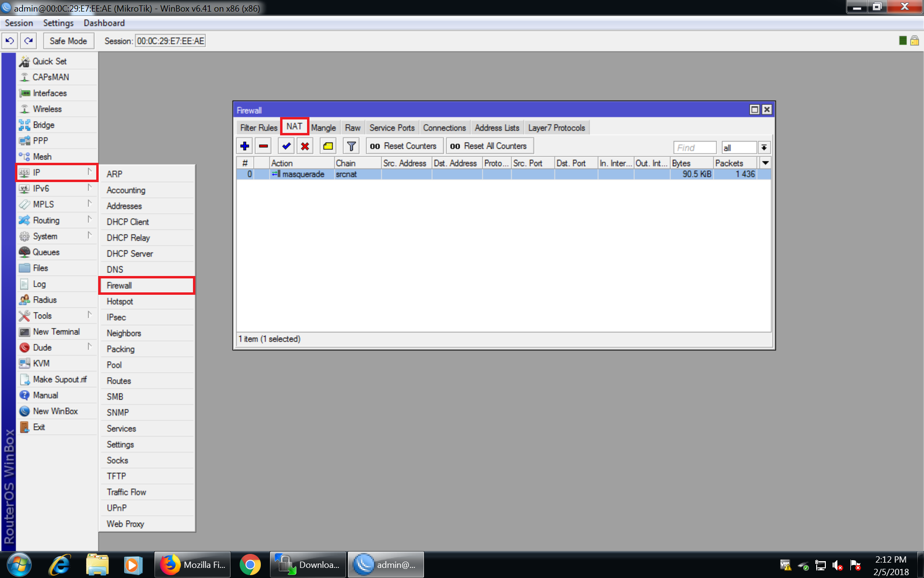The height and width of the screenshot is (578, 924).
Task: Open Manual in sidebar
Action: click(x=57, y=395)
